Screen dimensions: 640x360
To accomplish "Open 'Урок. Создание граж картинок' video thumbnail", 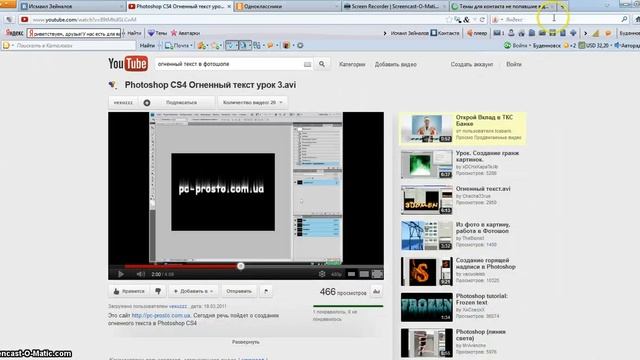I will [x=427, y=164].
